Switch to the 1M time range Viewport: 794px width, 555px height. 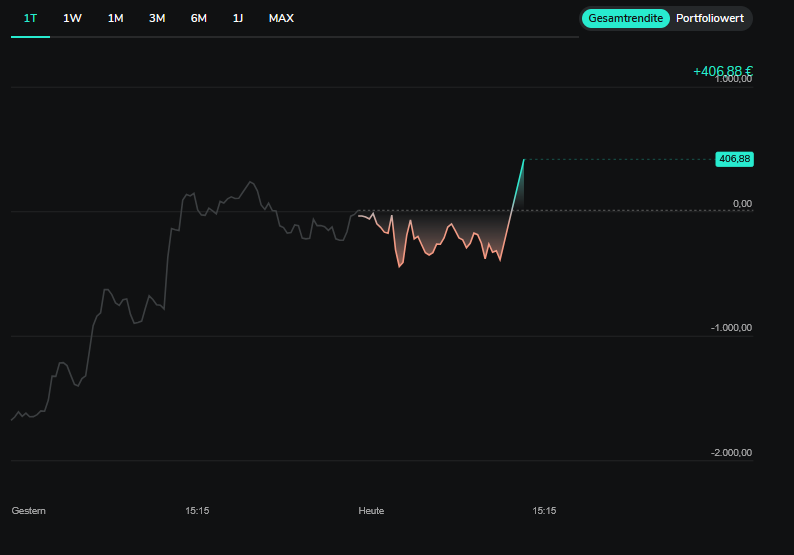(115, 18)
